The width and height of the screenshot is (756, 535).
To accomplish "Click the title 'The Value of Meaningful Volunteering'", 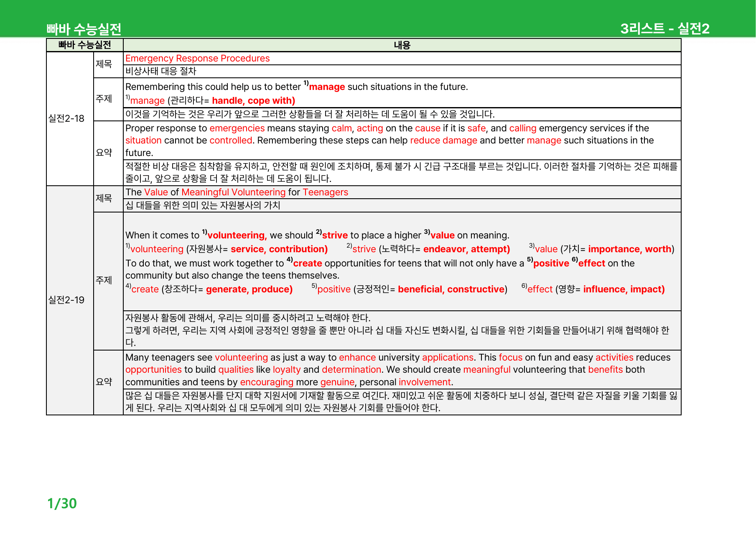I will [x=237, y=192].
